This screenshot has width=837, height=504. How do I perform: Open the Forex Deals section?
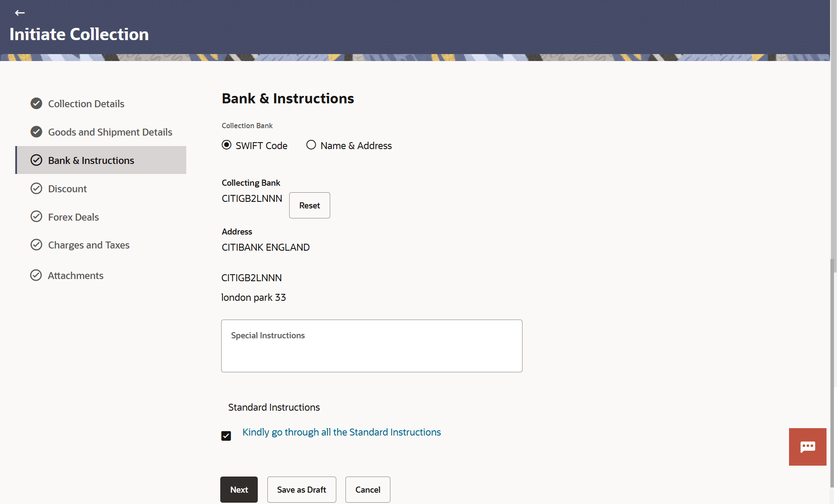click(73, 217)
